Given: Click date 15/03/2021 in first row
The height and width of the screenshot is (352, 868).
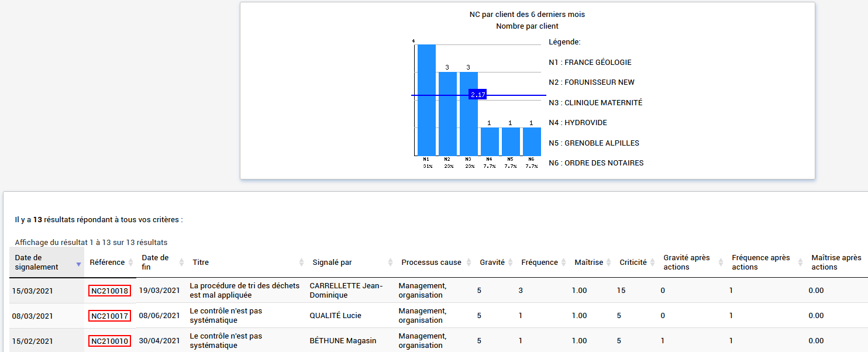Looking at the screenshot, I should click(33, 291).
